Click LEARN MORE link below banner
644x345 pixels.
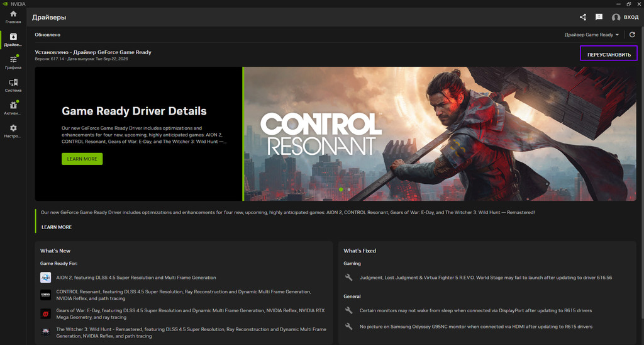point(57,227)
